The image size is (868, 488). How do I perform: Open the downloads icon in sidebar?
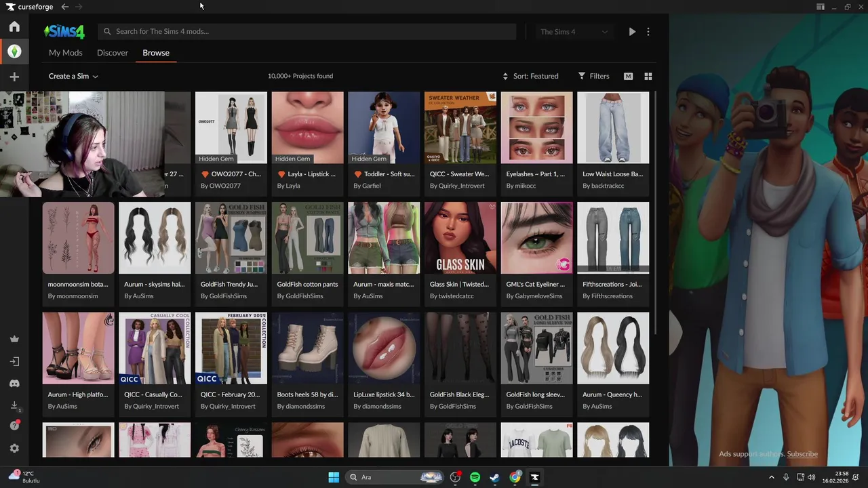click(14, 405)
